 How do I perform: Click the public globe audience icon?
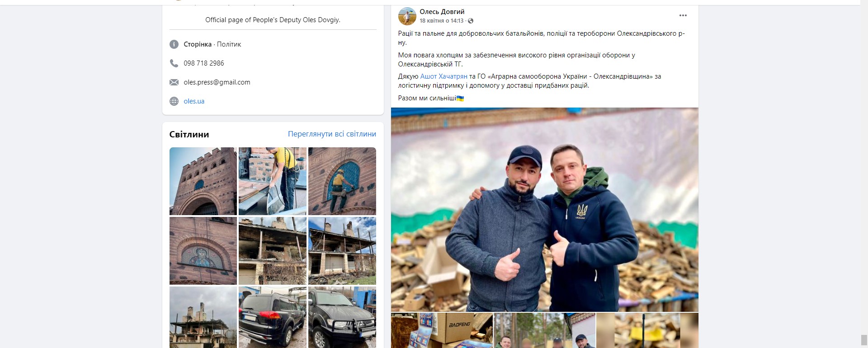(x=471, y=21)
